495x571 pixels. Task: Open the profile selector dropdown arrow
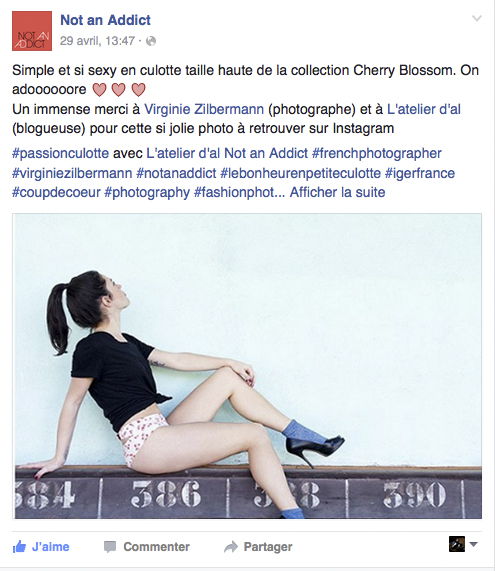(x=474, y=544)
